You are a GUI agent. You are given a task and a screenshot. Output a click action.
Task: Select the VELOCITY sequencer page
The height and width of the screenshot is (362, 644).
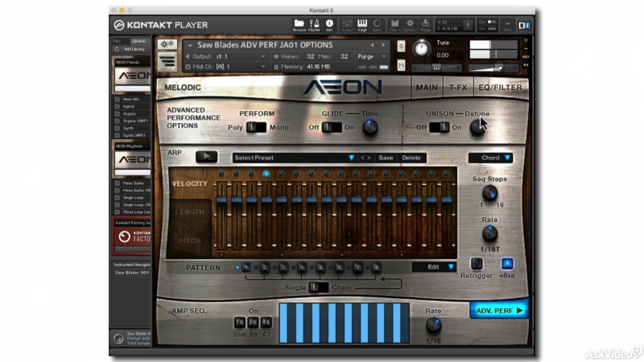click(x=190, y=183)
